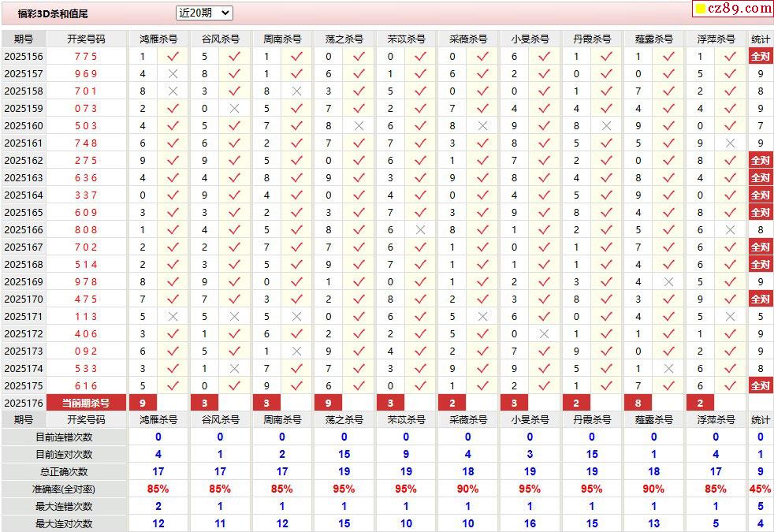Open the cz89.com site link
Image resolution: width=774 pixels, height=532 pixels.
tap(739, 9)
